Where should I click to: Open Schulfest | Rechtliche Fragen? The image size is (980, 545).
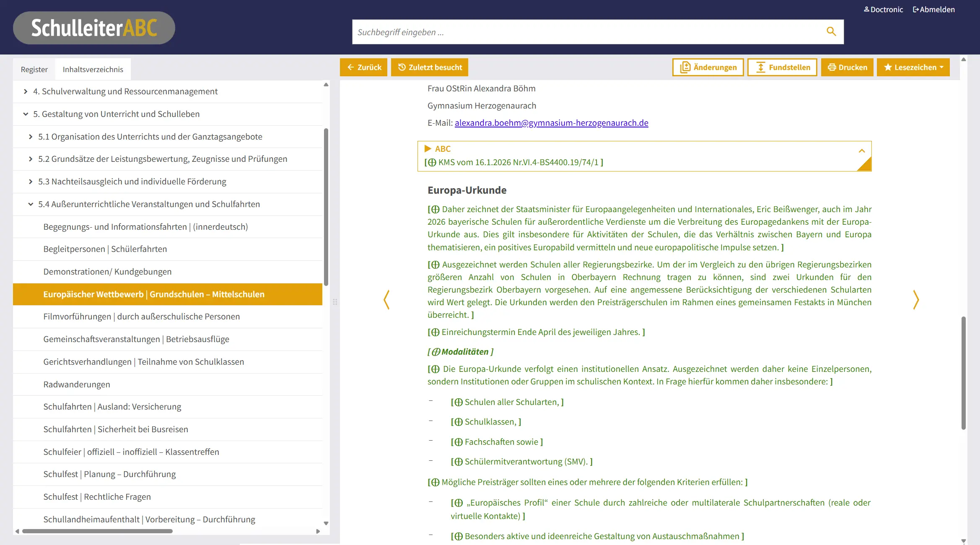click(x=168, y=497)
